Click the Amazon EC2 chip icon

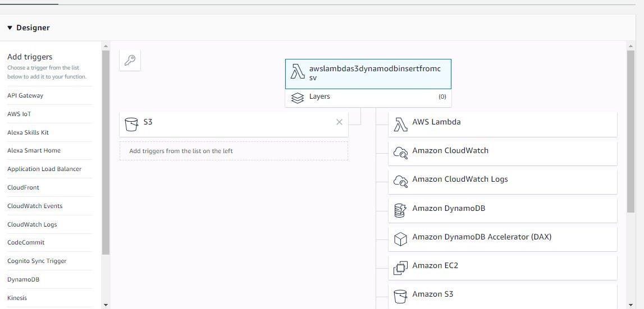400,268
